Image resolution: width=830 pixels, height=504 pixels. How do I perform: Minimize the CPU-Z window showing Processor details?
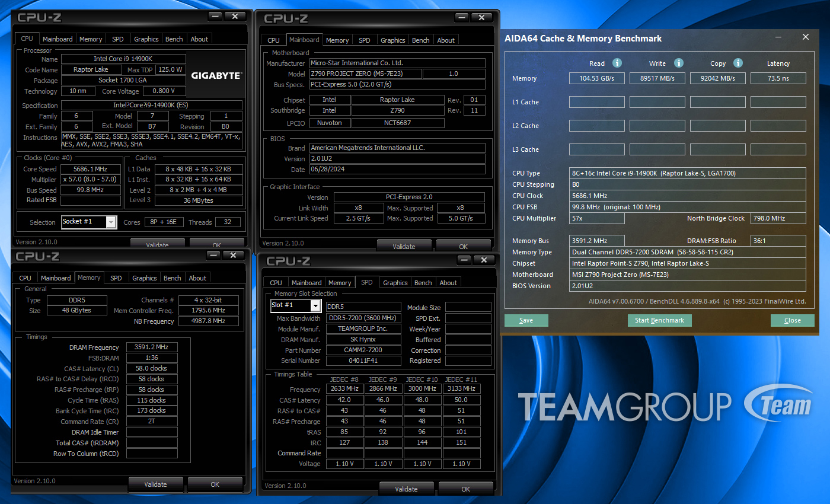point(216,17)
